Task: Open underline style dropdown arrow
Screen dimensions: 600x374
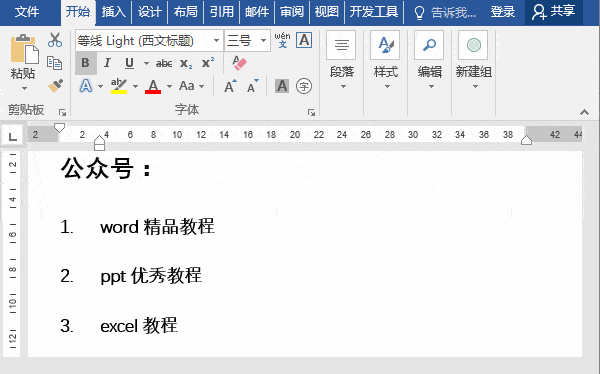Action: 146,63
